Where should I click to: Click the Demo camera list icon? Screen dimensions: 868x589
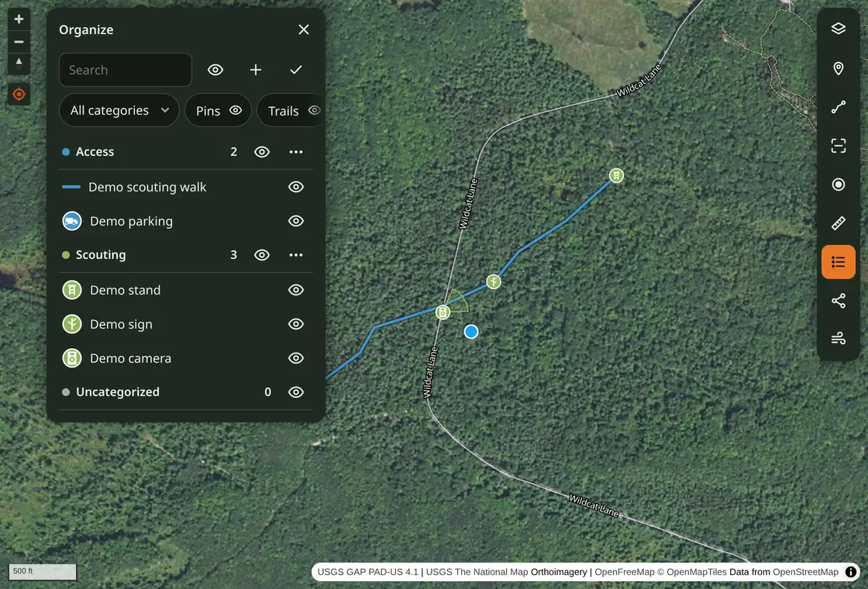(72, 358)
